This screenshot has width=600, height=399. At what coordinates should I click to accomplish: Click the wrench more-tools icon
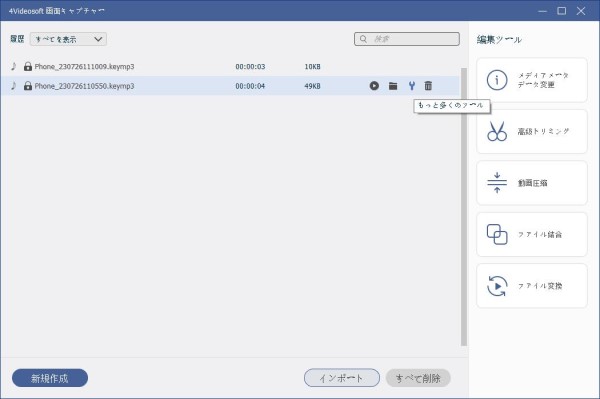pos(412,86)
